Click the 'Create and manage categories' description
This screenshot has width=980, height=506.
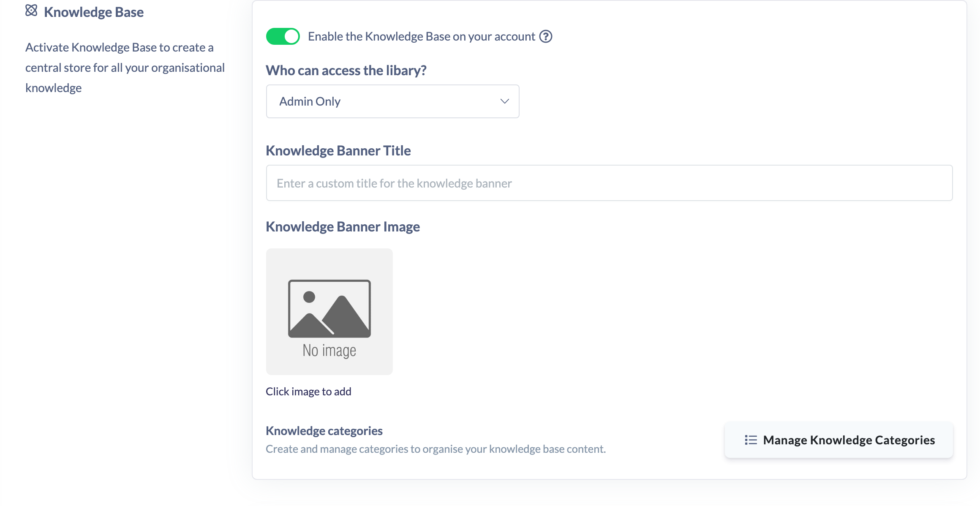click(436, 449)
